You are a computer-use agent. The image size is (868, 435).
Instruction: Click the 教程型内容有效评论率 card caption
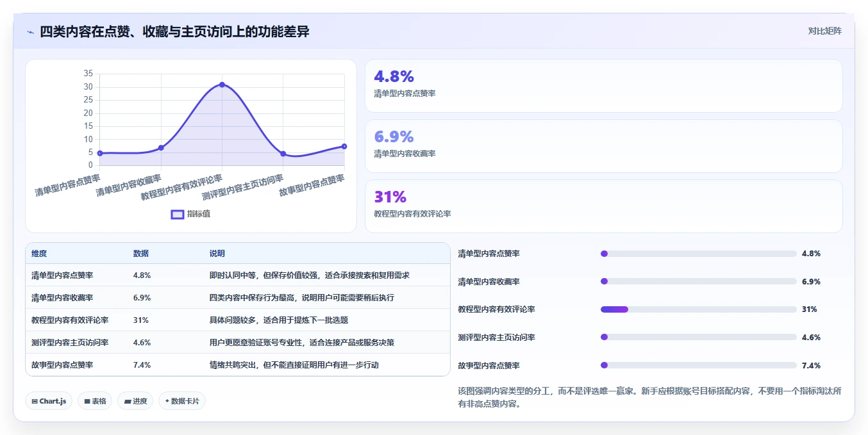pos(412,214)
